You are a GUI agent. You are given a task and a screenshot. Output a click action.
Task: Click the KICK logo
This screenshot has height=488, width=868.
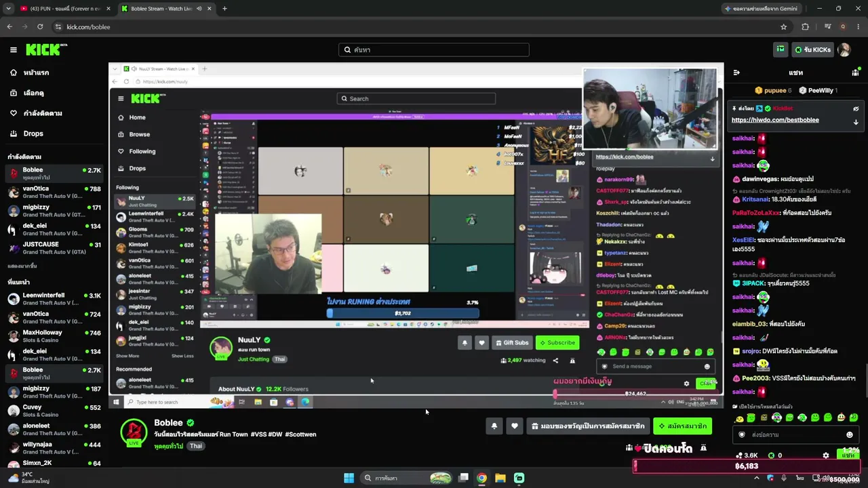46,49
